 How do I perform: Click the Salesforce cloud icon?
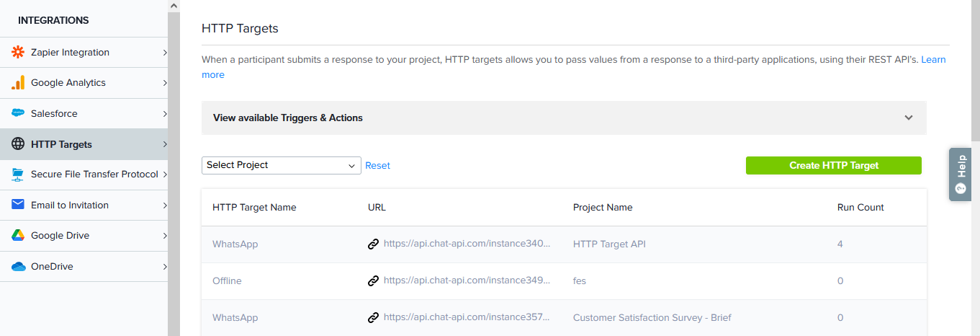click(18, 113)
